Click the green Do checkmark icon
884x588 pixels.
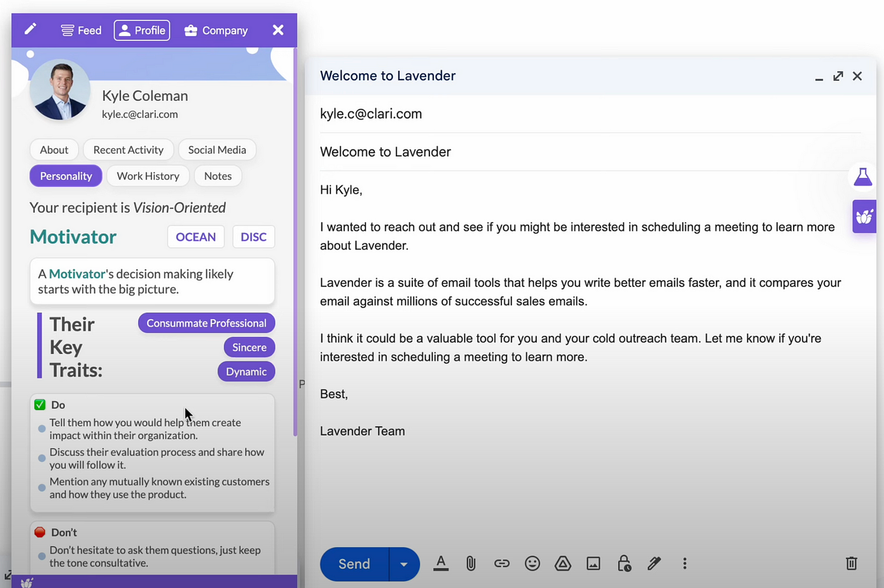click(x=40, y=404)
